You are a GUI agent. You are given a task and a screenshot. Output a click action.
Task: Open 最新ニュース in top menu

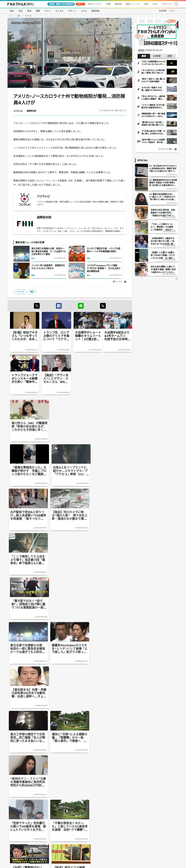[x=133, y=4]
